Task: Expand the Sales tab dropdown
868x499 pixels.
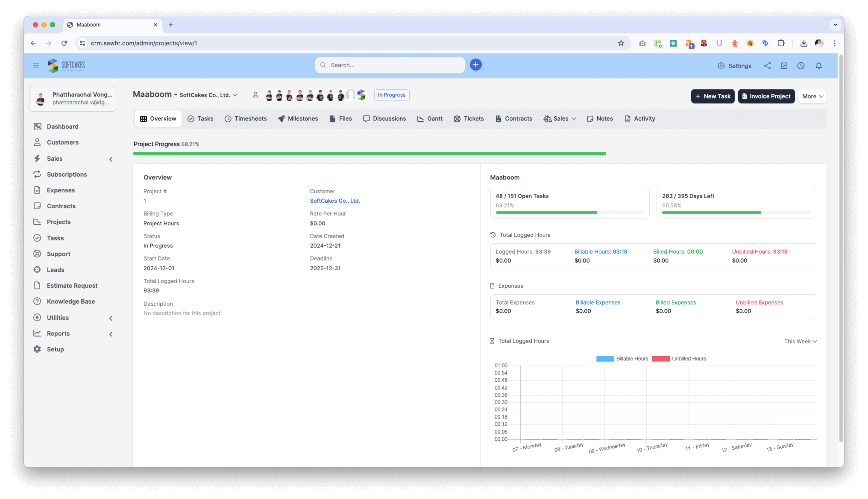Action: click(560, 119)
